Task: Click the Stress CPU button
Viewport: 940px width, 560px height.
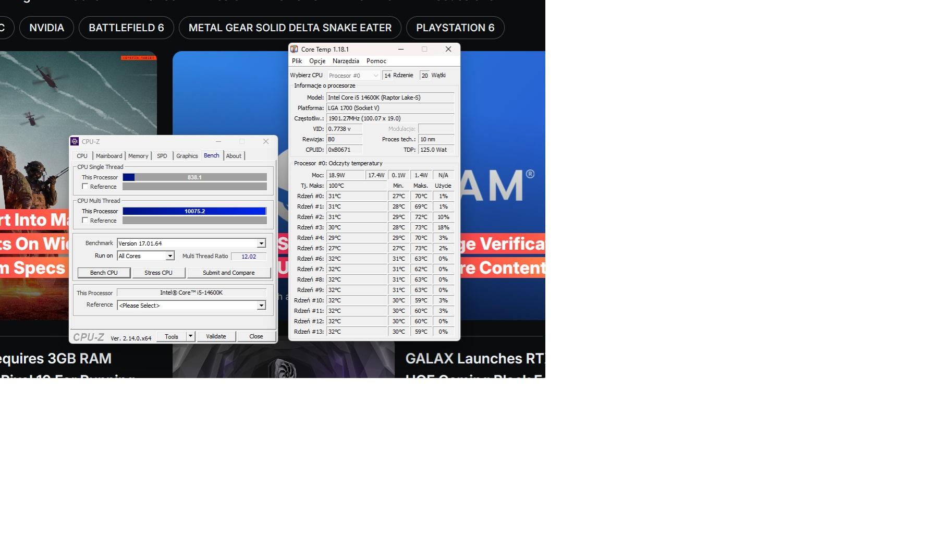Action: coord(158,273)
